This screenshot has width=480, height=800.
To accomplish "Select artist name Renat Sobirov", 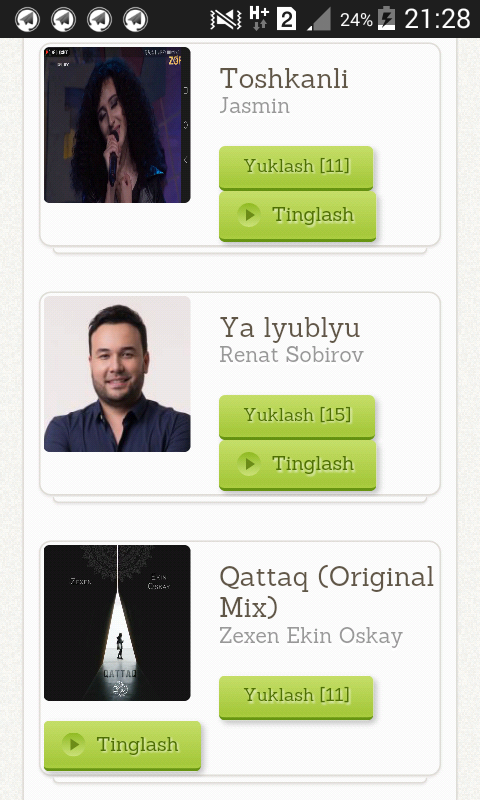I will coord(291,355).
